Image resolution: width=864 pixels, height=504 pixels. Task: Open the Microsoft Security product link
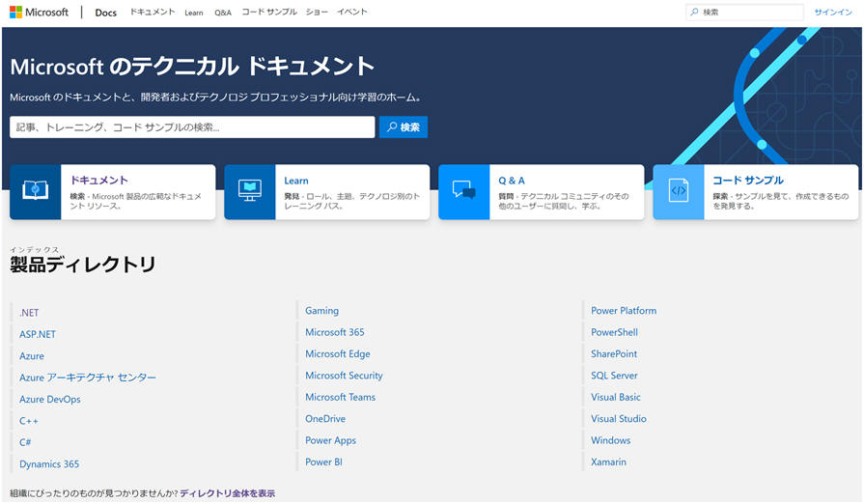(x=345, y=376)
